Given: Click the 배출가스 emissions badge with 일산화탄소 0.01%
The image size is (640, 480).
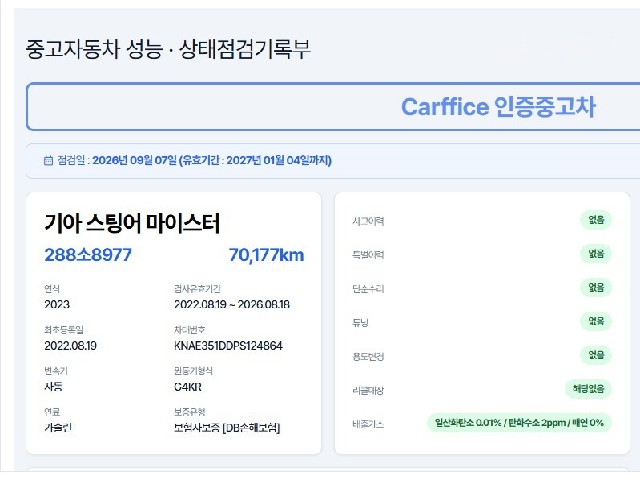Looking at the screenshot, I should (519, 422).
